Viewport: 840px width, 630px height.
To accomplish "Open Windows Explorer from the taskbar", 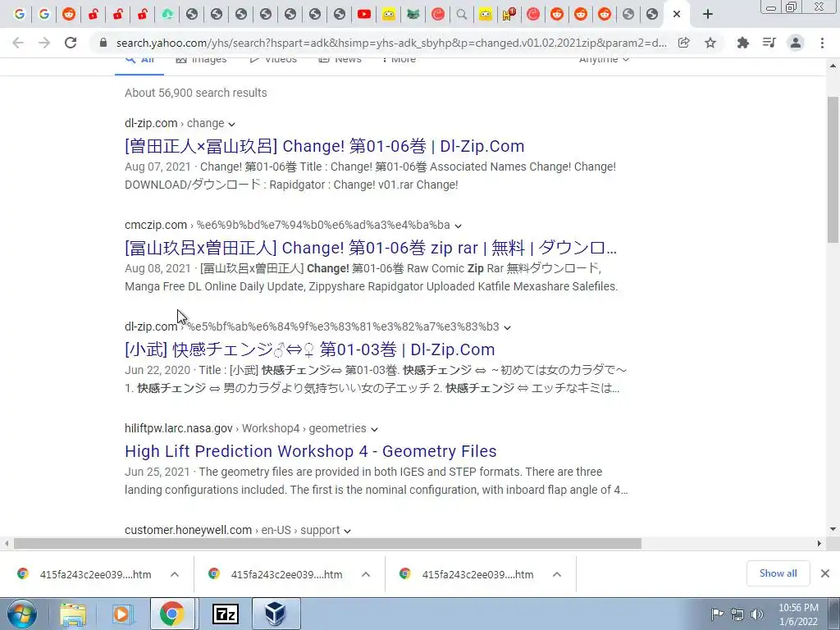I will click(x=73, y=614).
